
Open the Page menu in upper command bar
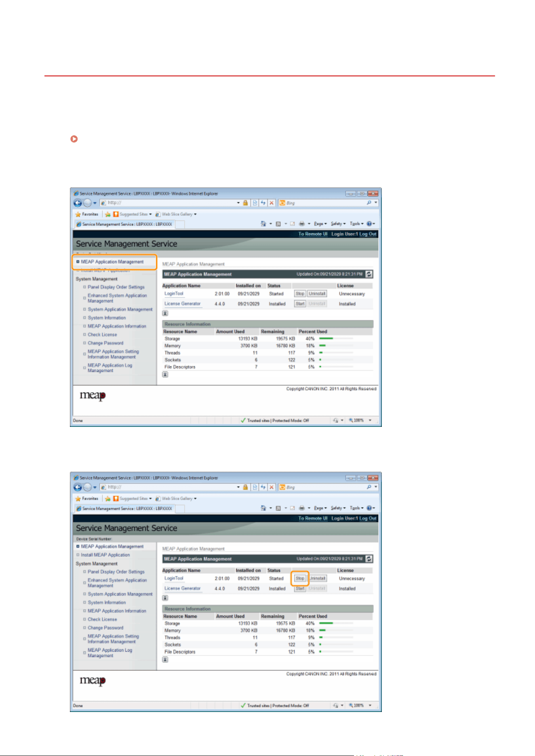coord(320,224)
